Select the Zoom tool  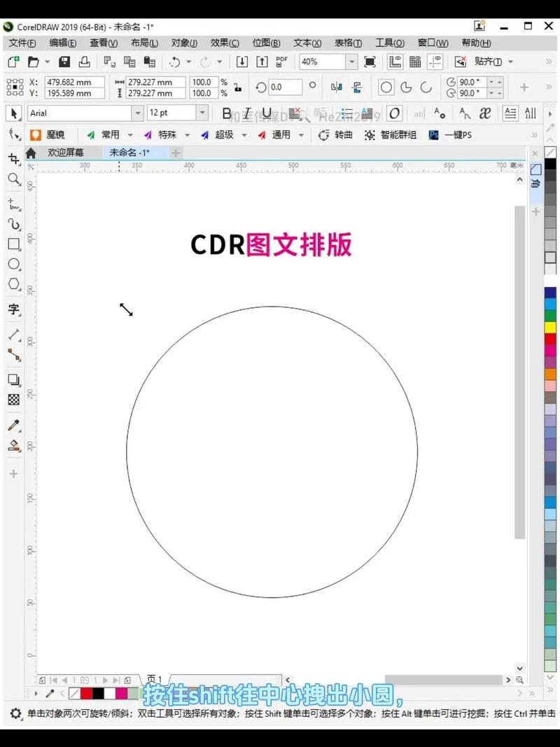[x=13, y=179]
